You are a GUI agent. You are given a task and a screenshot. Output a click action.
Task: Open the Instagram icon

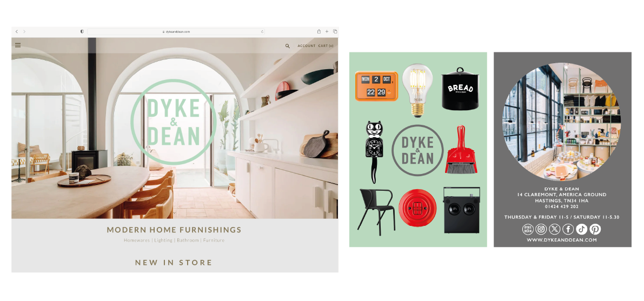coord(541,229)
